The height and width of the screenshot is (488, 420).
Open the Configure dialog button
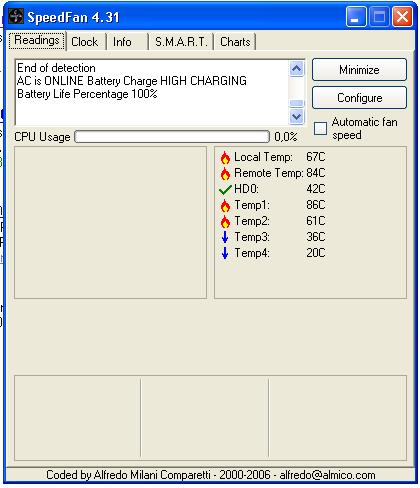pyautogui.click(x=359, y=98)
